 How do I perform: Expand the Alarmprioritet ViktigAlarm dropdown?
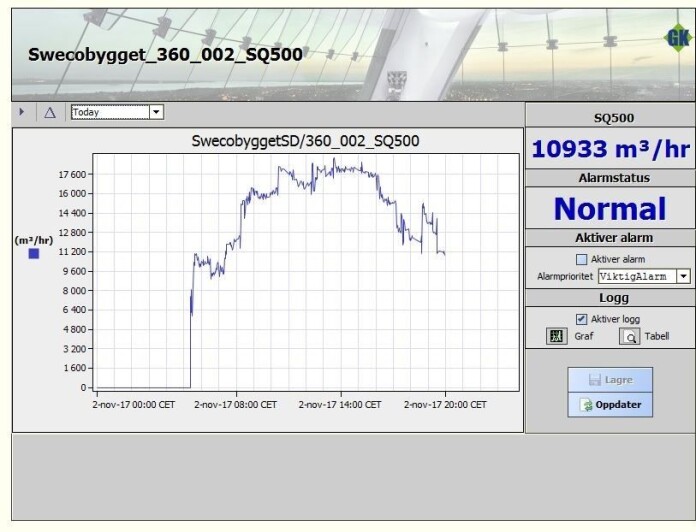(683, 276)
